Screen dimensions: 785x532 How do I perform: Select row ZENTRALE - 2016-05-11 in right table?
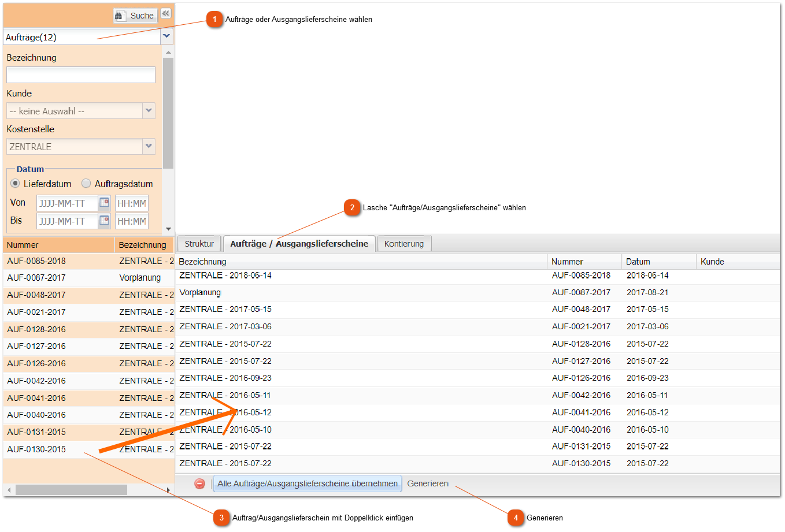[x=477, y=396]
